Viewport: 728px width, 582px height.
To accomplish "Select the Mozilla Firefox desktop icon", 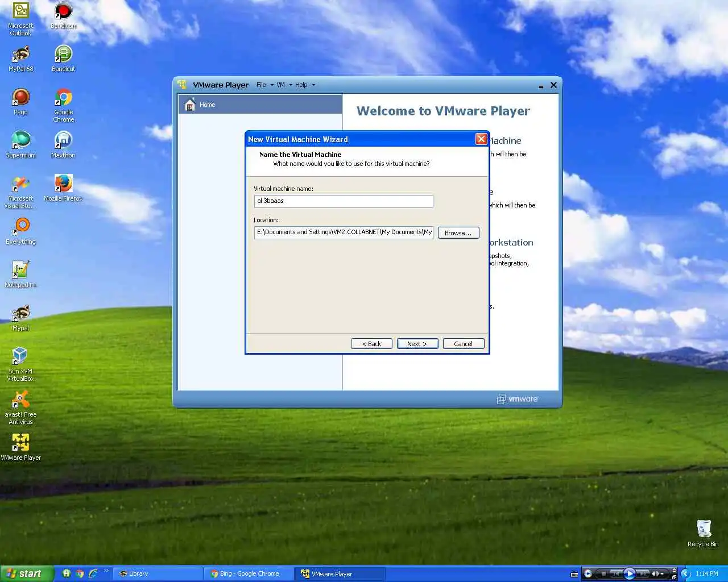I will coord(63,188).
